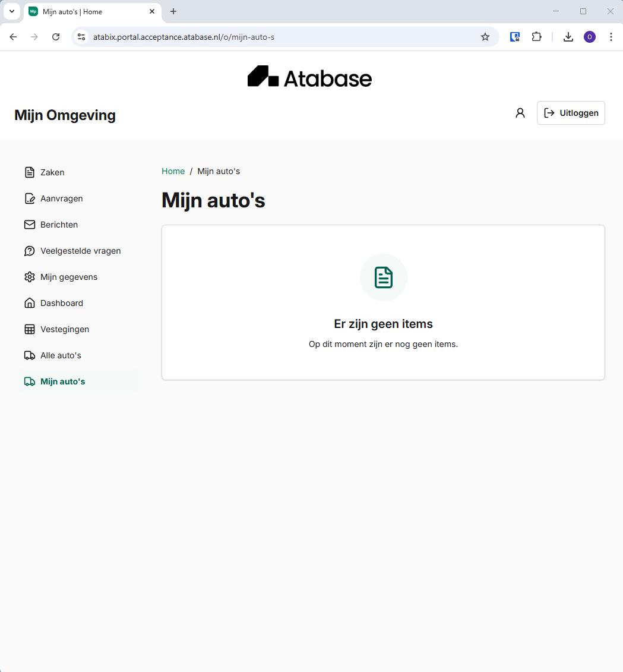Viewport: 623px width, 672px height.
Task: Open Vestegingen in the sidebar
Action: [78, 329]
